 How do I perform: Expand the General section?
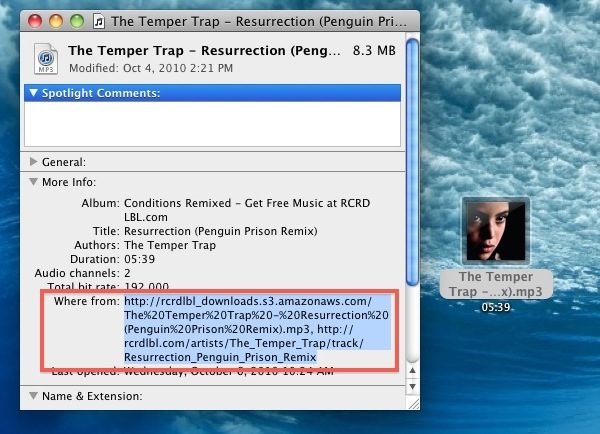pos(34,162)
